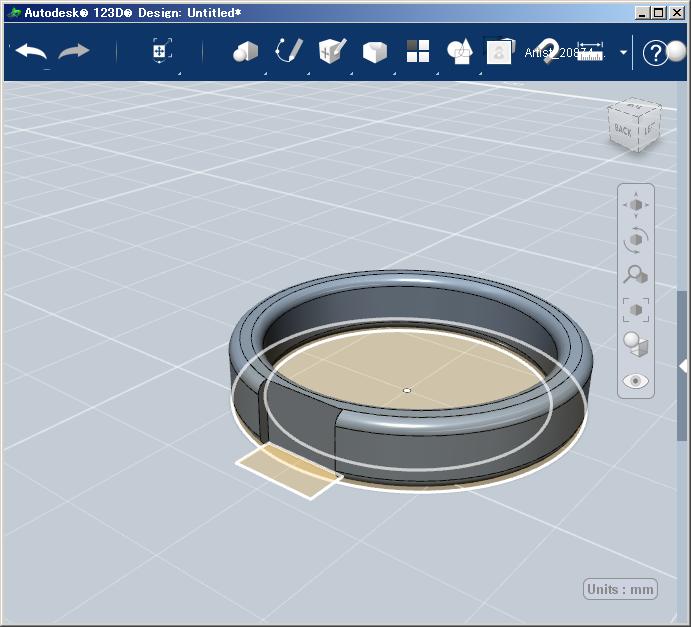691x627 pixels.
Task: Minimize the 123D Design window
Action: tap(642, 13)
